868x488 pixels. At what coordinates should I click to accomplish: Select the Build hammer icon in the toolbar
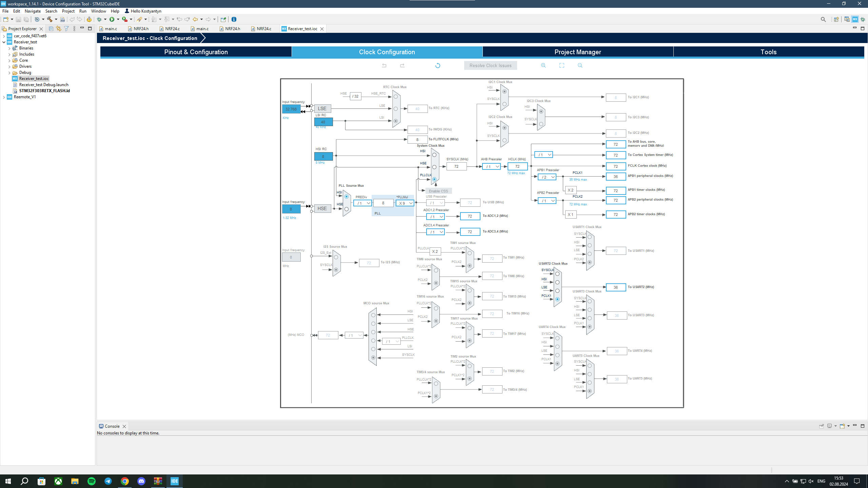50,19
